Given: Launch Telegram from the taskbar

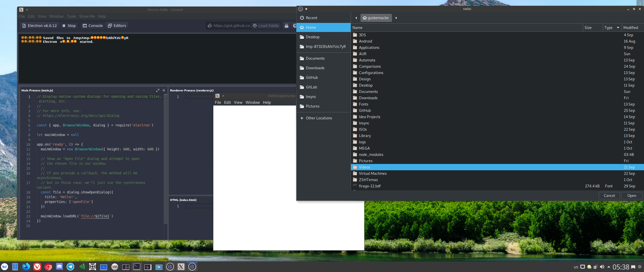Looking at the screenshot, I should 70,267.
